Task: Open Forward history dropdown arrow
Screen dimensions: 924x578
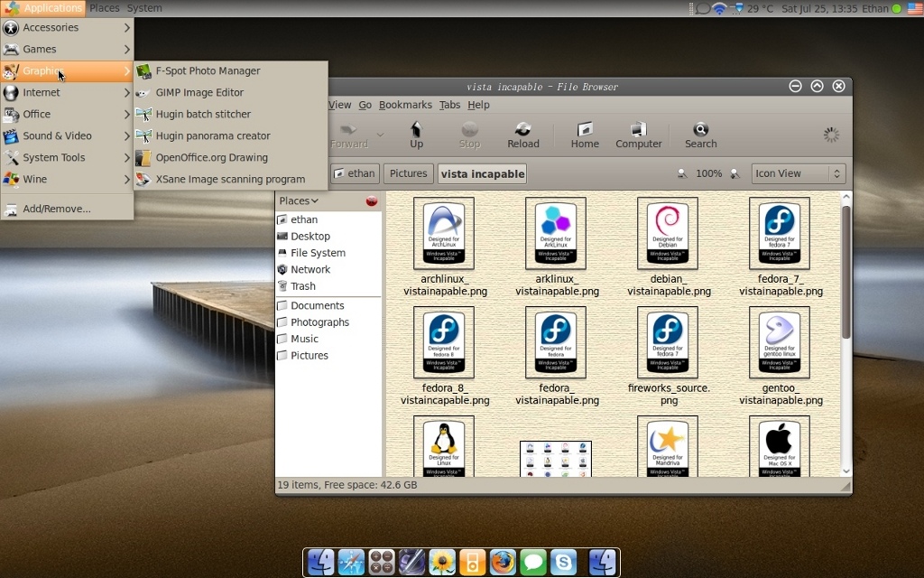Action: pos(380,135)
